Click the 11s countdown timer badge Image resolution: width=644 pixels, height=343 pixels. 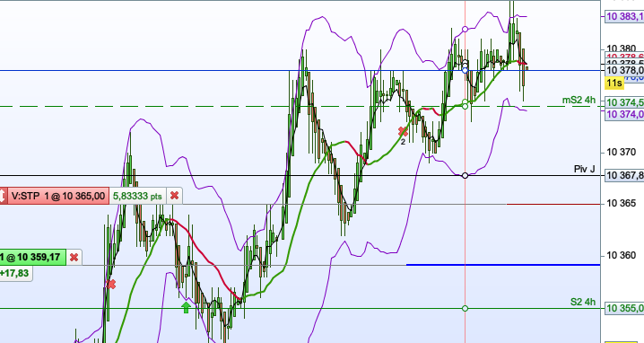tap(614, 84)
